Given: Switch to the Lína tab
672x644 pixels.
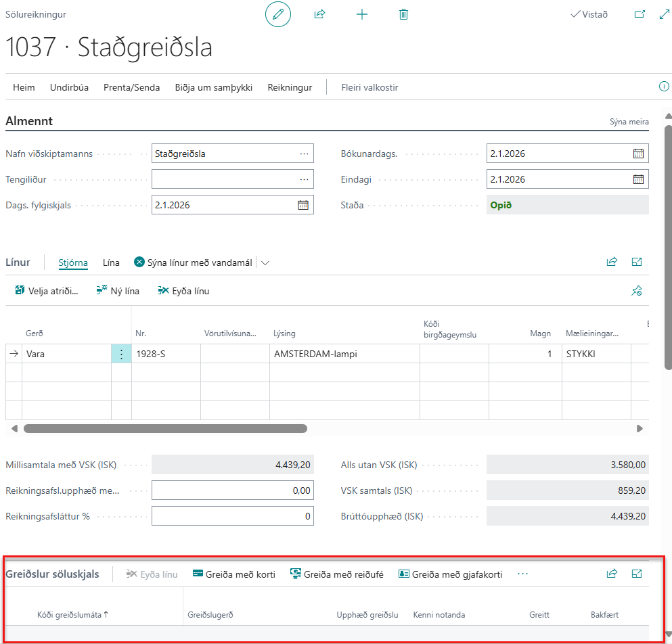Looking at the screenshot, I should tap(111, 262).
